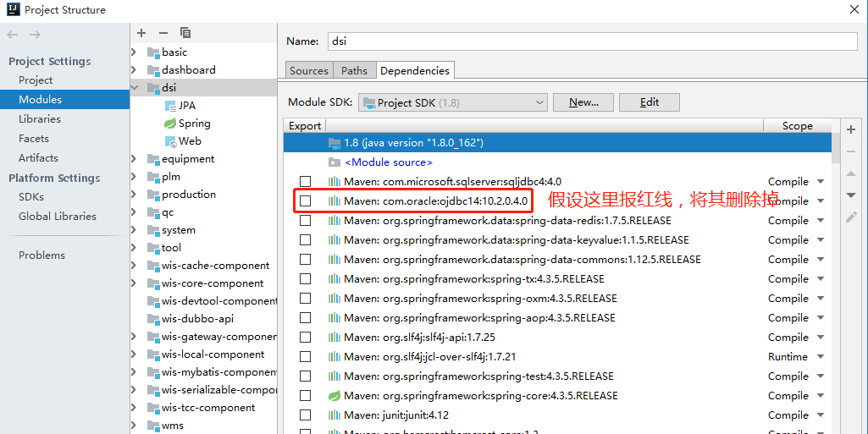Expand the system module tree node
This screenshot has width=868, height=434.
(x=135, y=230)
